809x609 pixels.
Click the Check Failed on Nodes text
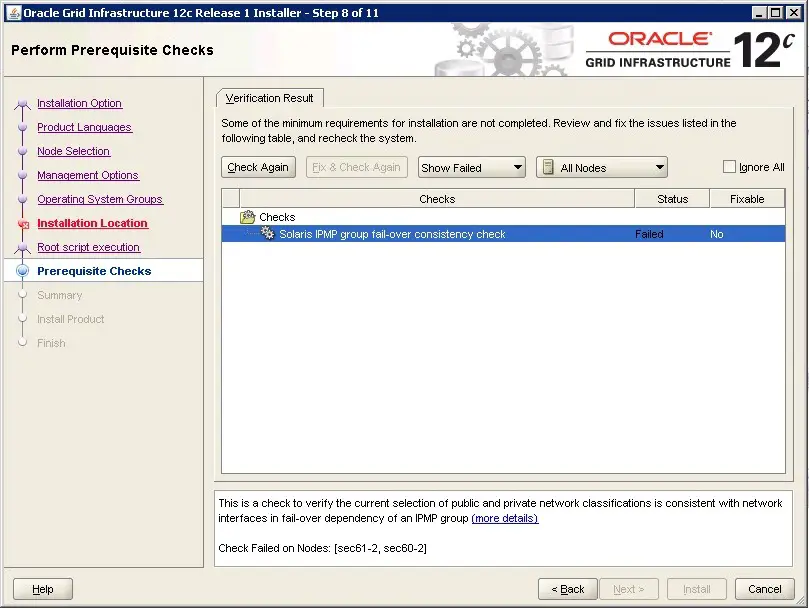coord(322,548)
